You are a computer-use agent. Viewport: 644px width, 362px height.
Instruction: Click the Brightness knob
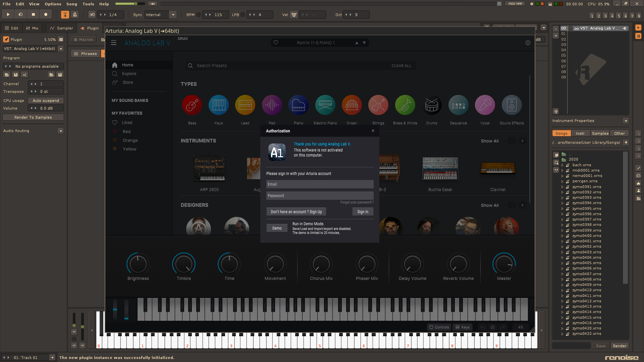(138, 264)
